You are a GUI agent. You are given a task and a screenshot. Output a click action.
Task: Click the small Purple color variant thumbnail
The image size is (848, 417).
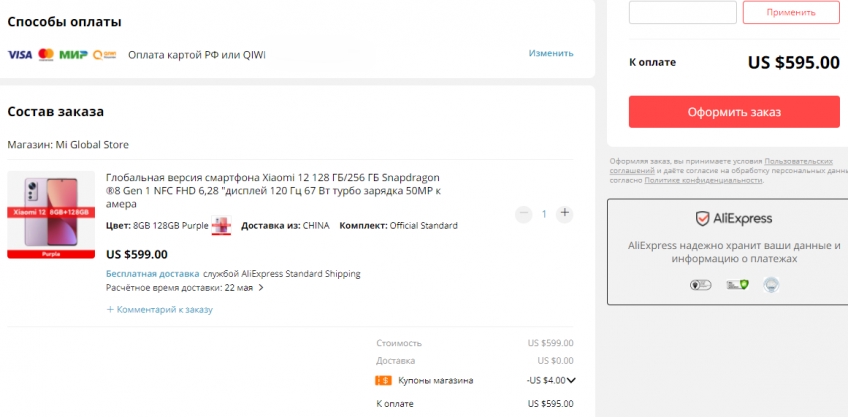tap(221, 226)
